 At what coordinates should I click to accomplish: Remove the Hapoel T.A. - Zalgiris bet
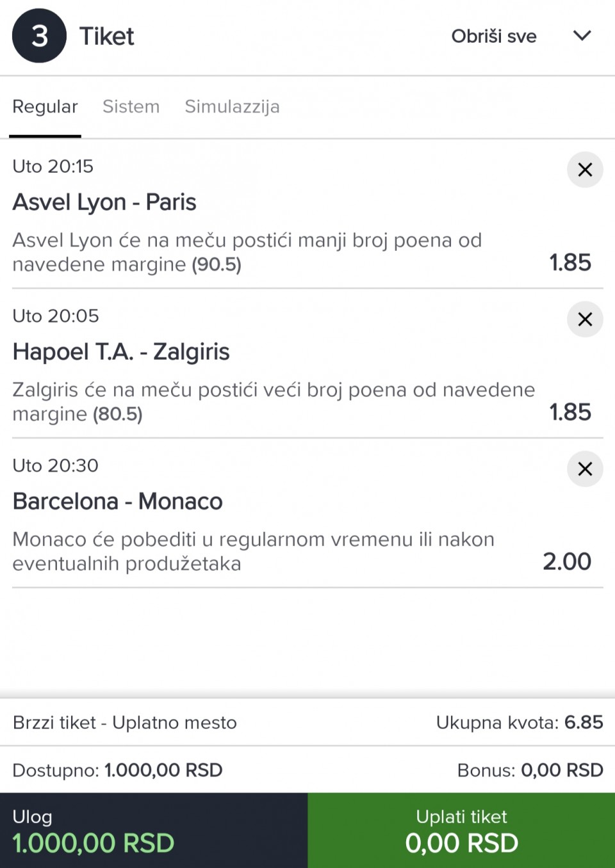tap(584, 319)
